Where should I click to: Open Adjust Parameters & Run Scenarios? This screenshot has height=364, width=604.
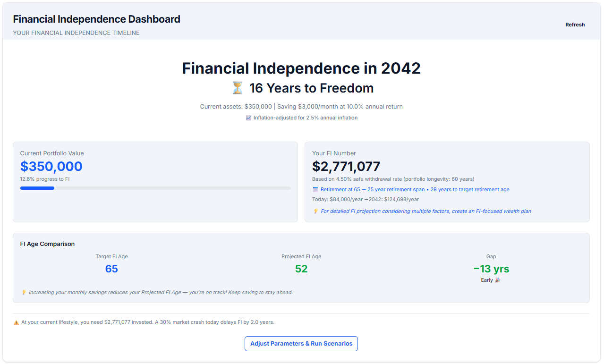coord(301,343)
